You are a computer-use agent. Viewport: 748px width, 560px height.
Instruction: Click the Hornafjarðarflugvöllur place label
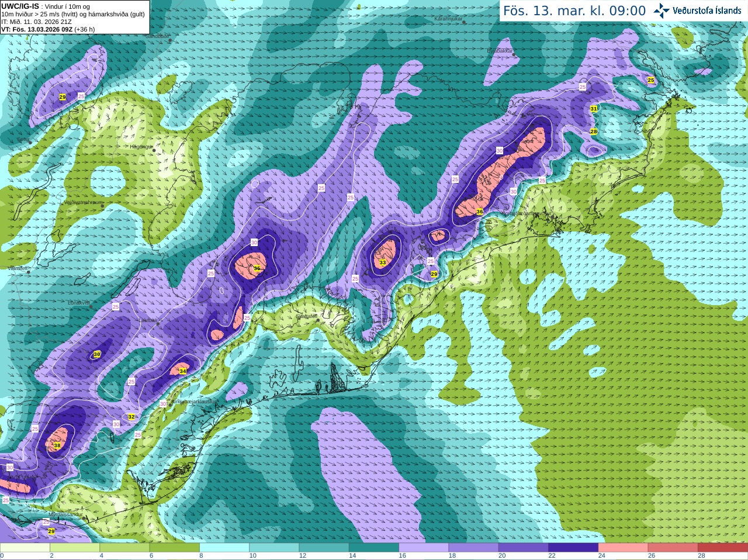click(527, 213)
